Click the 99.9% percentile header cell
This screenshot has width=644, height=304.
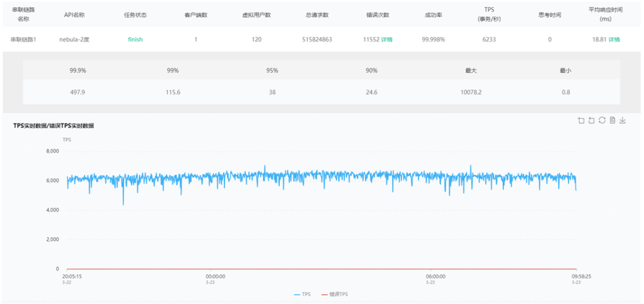(78, 71)
